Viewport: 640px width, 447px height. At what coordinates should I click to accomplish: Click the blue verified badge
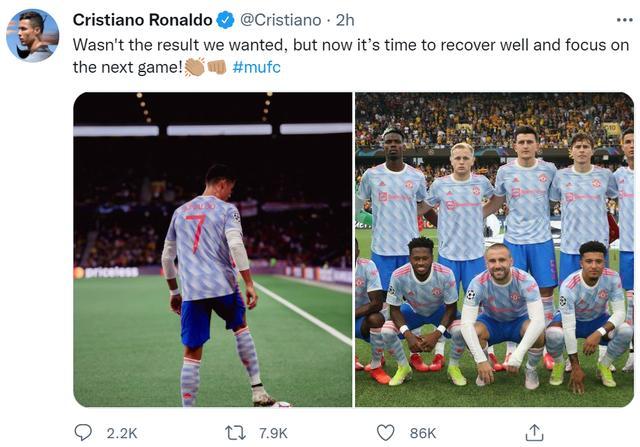[x=226, y=20]
